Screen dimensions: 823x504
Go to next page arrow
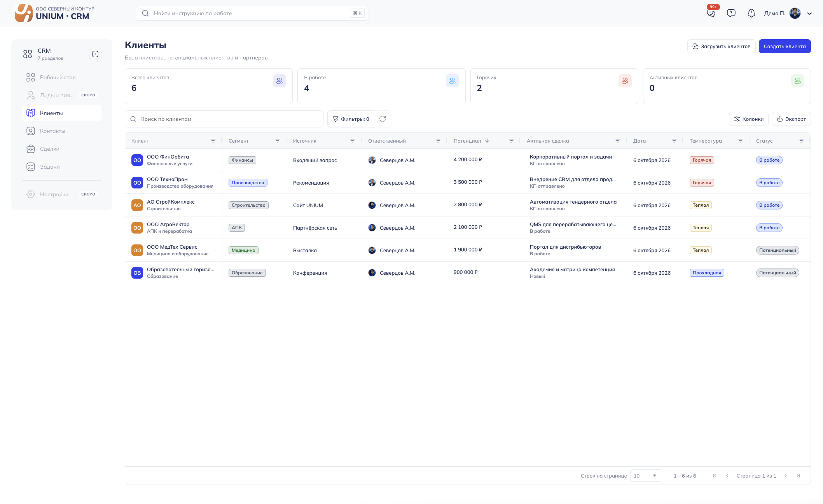(786, 476)
